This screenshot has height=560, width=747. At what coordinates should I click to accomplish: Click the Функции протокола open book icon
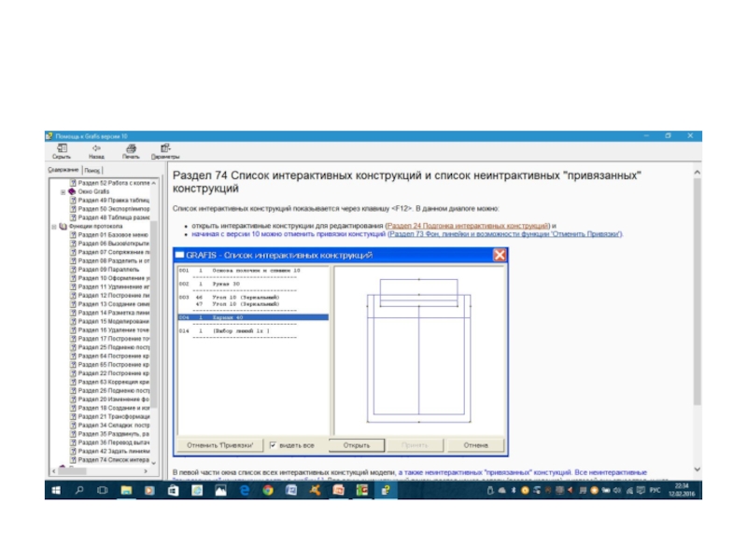coord(63,226)
